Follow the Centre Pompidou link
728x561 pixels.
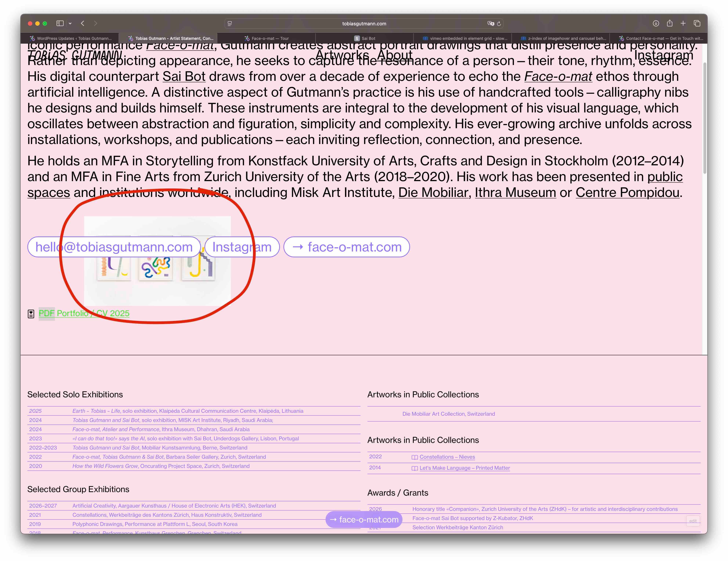tap(627, 193)
